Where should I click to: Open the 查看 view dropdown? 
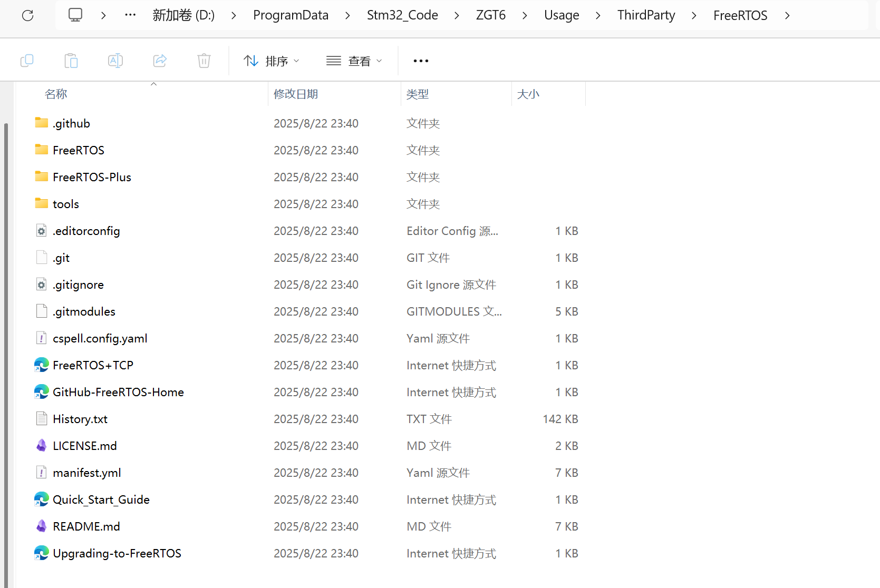pos(354,61)
